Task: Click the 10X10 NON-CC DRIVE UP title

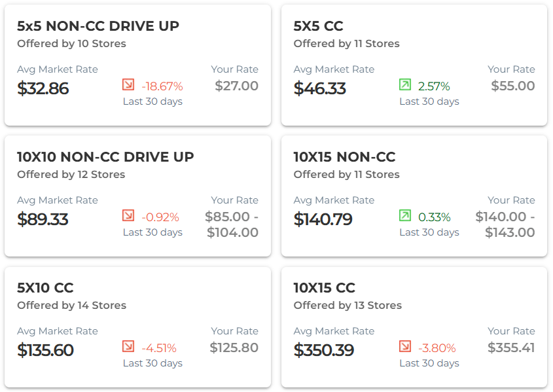Action: 105,157
